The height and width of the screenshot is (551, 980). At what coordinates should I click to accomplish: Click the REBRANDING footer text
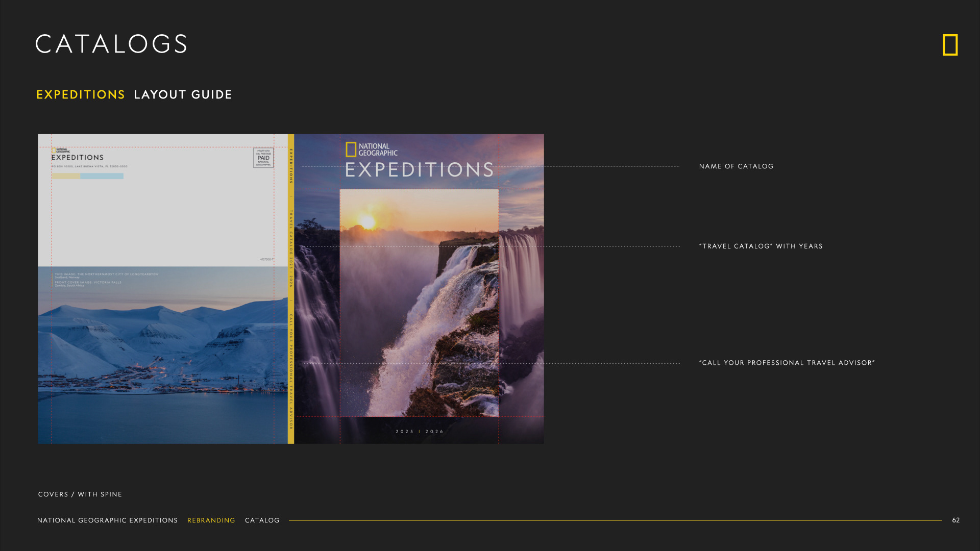[211, 520]
